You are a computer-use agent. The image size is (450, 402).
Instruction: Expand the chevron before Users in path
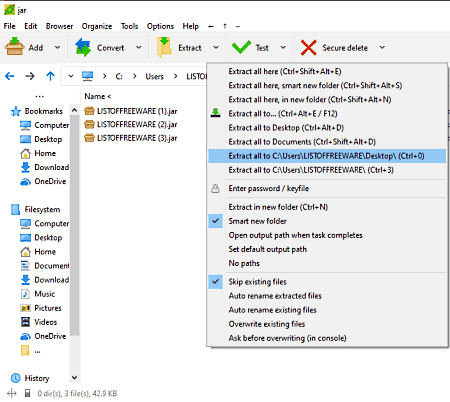[x=135, y=76]
